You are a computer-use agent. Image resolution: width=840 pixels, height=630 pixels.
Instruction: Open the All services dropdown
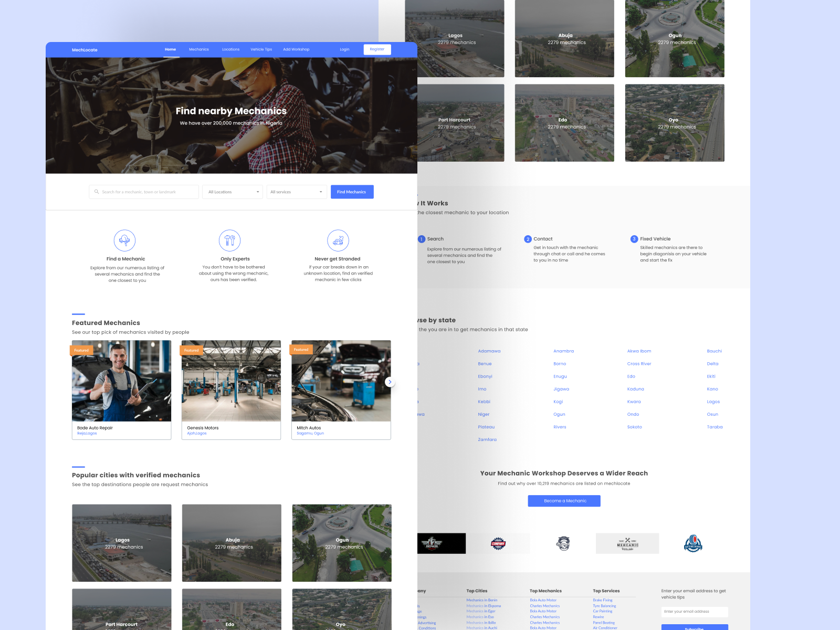coord(297,192)
